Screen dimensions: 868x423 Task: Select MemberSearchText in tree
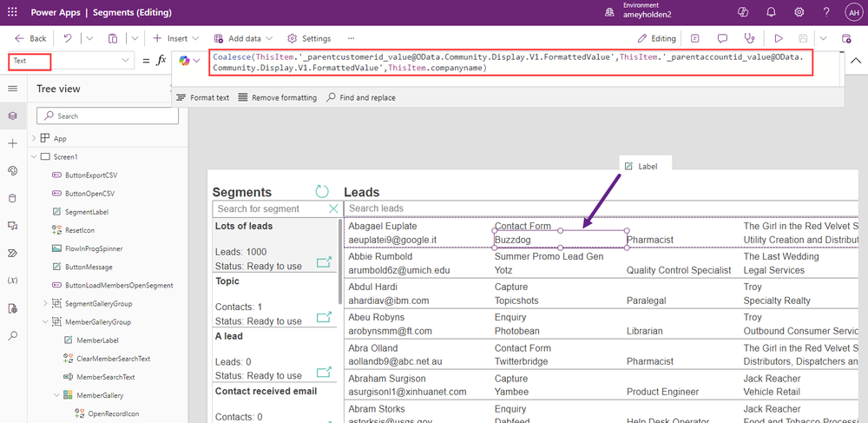click(x=105, y=377)
